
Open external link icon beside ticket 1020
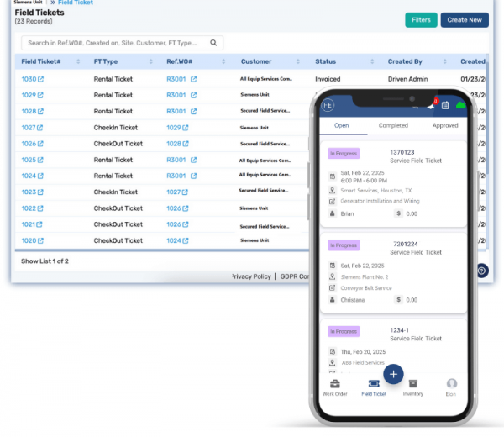pyautogui.click(x=40, y=240)
